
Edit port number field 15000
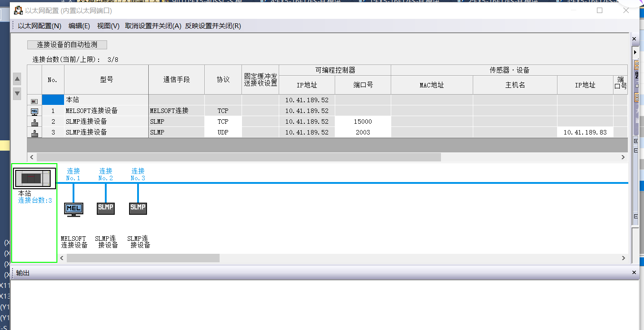363,122
